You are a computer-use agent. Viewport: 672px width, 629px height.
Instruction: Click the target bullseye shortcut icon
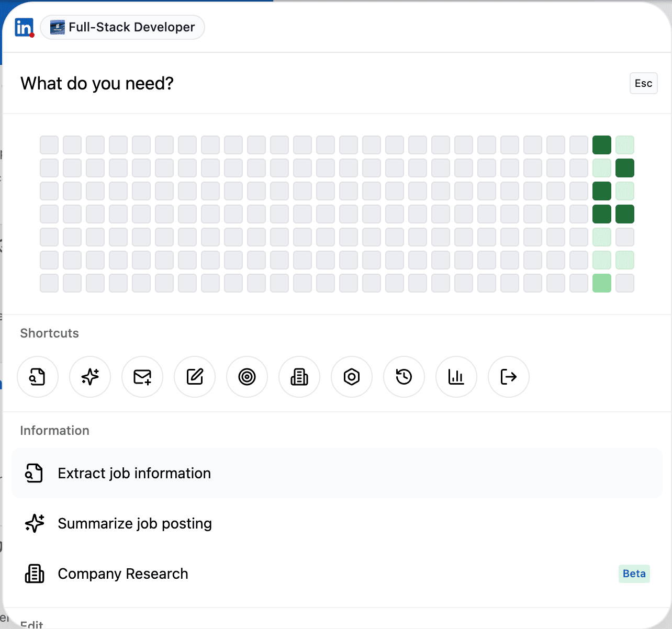tap(247, 377)
